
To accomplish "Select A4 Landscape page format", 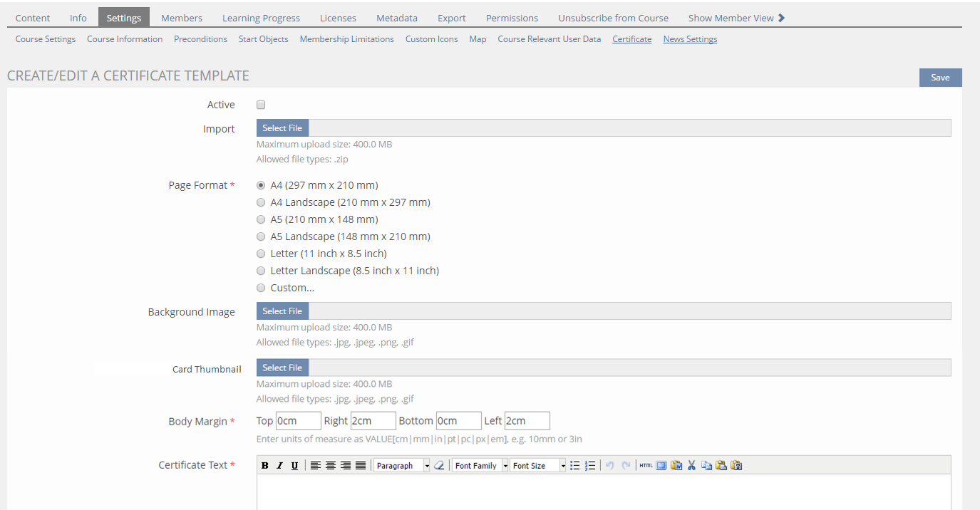I will (x=261, y=202).
